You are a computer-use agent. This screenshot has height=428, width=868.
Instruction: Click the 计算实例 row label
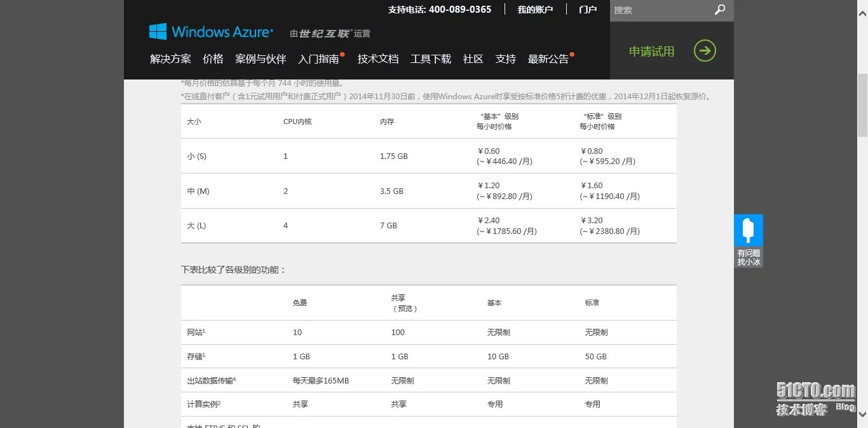pos(204,404)
